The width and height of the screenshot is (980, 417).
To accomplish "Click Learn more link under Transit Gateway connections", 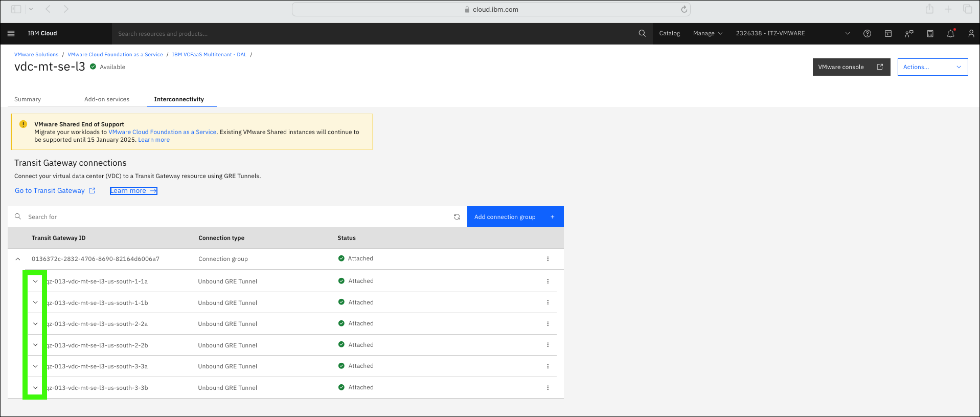I will point(133,191).
